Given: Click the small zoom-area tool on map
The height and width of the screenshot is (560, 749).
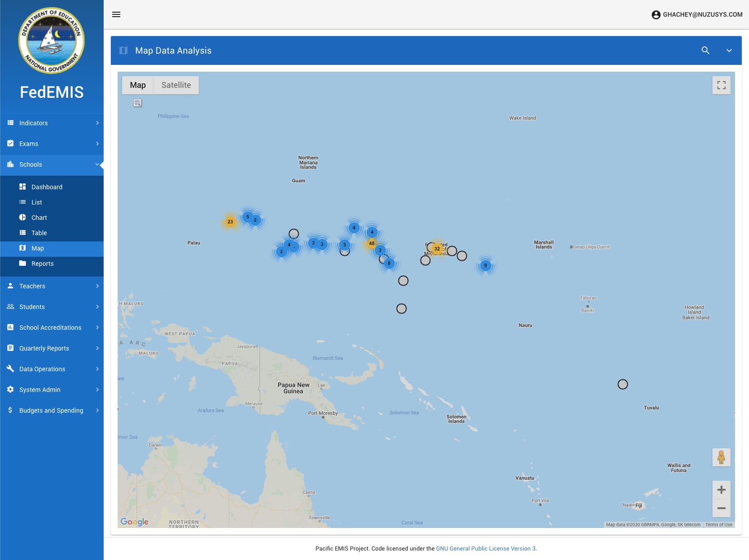Looking at the screenshot, I should pyautogui.click(x=138, y=103).
